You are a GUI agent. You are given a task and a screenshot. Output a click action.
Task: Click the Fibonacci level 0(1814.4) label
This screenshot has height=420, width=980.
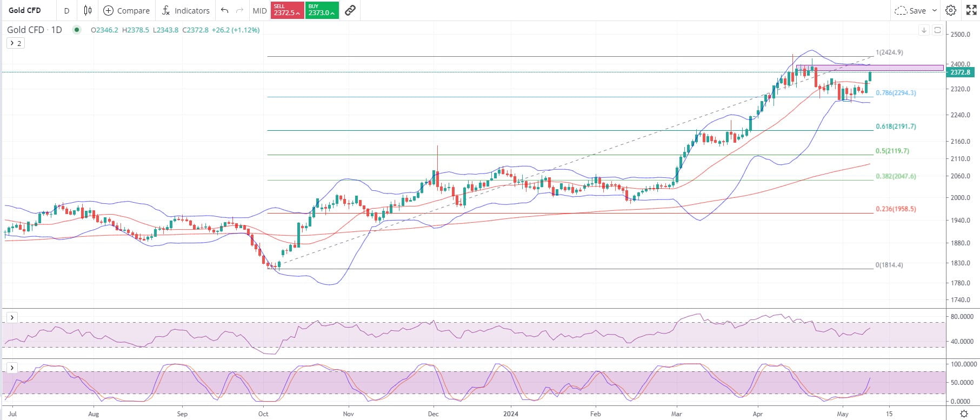tap(890, 265)
